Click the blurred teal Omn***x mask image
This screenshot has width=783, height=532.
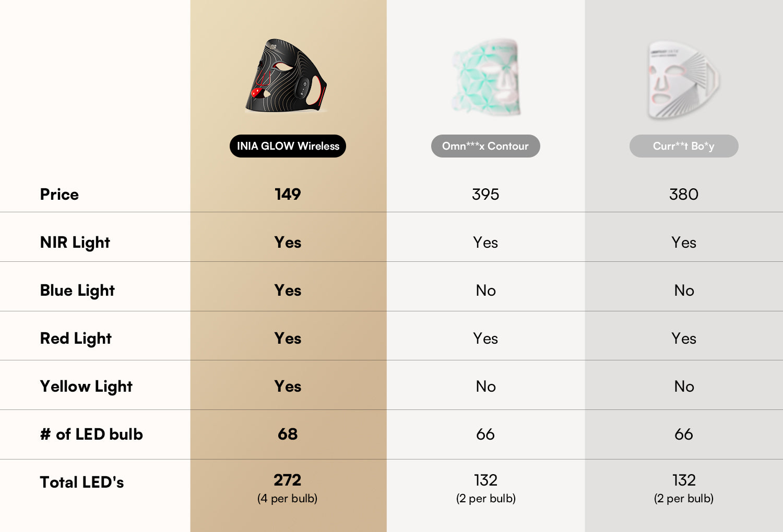[x=487, y=77]
